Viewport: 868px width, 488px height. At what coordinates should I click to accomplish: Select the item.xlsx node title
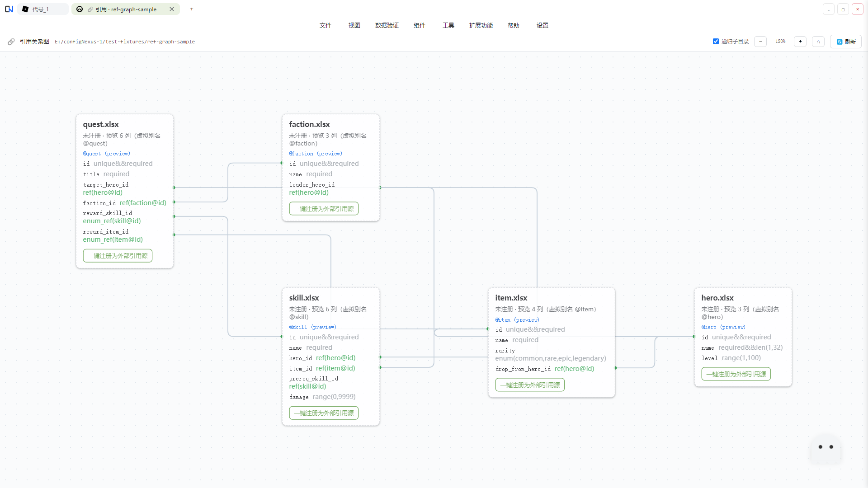click(511, 298)
